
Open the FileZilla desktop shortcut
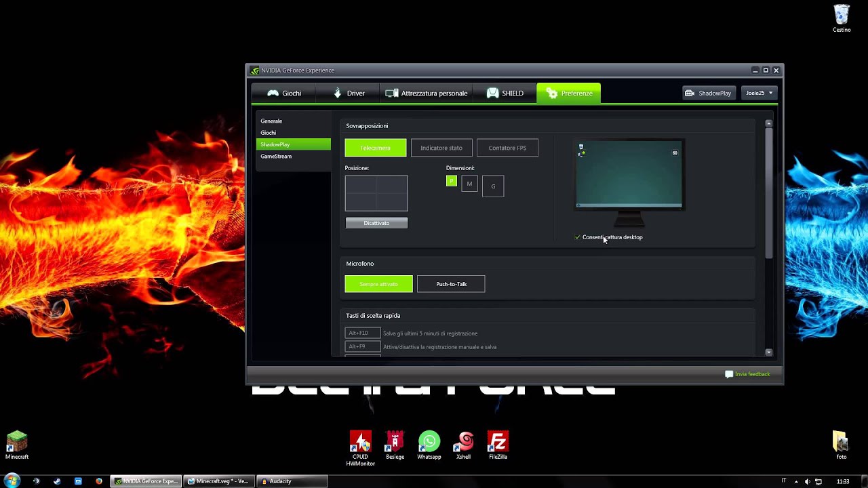[x=498, y=445]
